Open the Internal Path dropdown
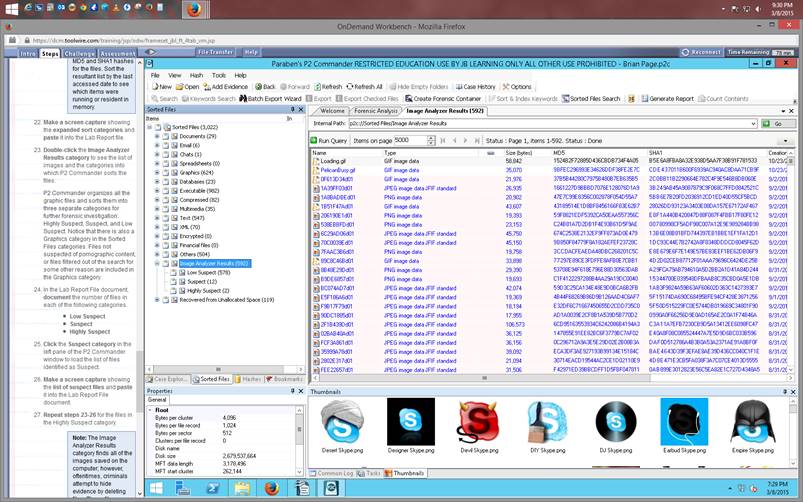 pos(753,123)
